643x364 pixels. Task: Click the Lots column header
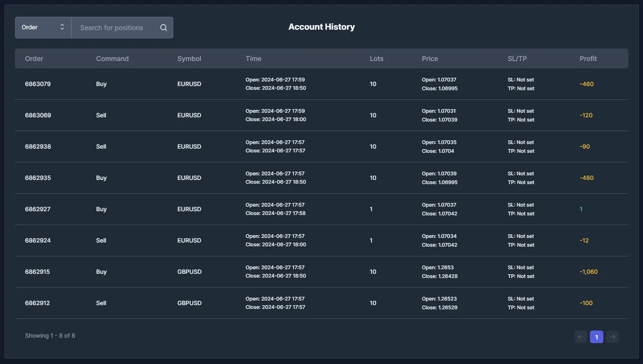click(x=377, y=59)
